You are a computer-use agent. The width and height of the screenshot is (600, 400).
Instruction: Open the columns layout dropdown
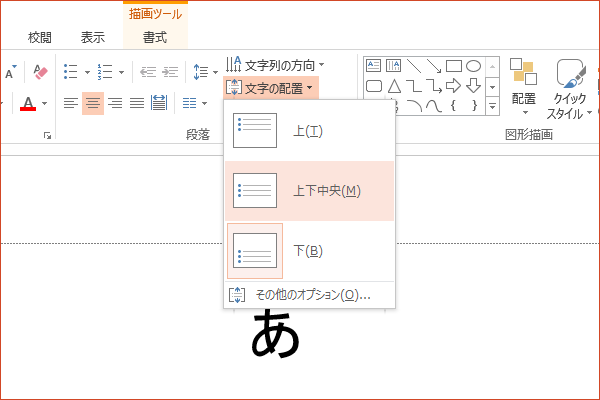[x=194, y=103]
